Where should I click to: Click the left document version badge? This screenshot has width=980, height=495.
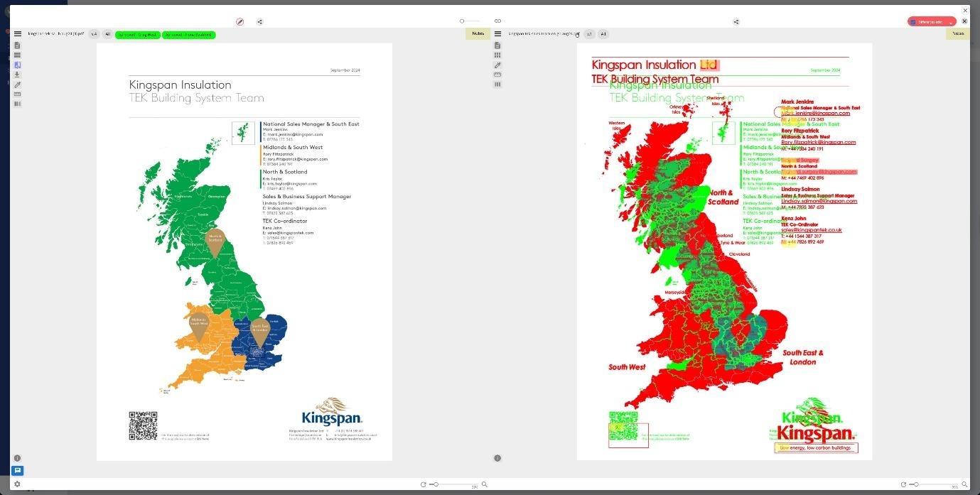[x=94, y=34]
